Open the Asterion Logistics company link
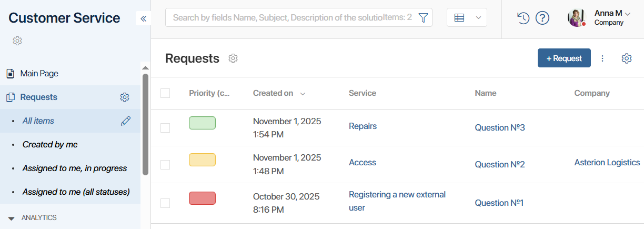The width and height of the screenshot is (644, 229). (607, 163)
